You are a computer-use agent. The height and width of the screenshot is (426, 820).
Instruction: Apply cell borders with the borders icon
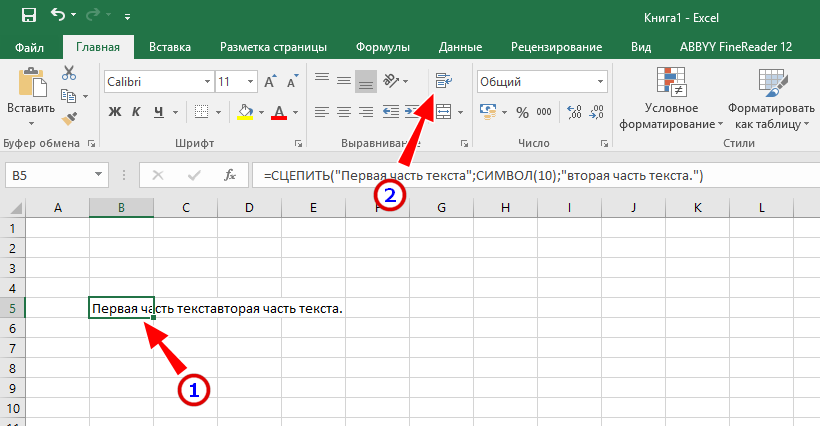(201, 111)
